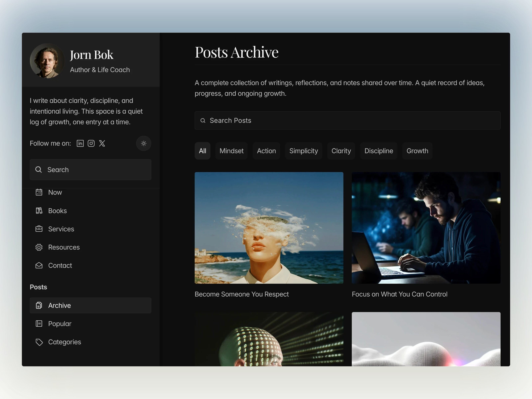
Task: Open the Instagram profile icon
Action: [x=91, y=143]
